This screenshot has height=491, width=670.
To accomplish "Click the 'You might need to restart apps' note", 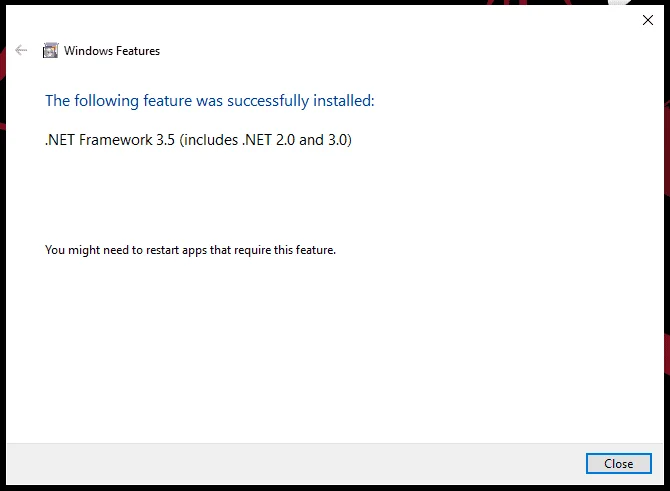I will click(x=191, y=250).
